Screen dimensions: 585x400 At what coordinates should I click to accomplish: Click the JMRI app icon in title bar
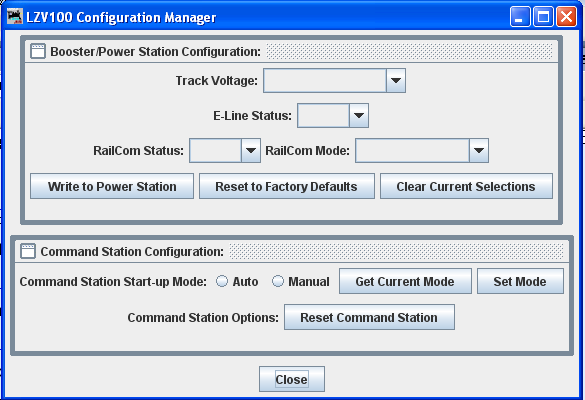[x=15, y=17]
